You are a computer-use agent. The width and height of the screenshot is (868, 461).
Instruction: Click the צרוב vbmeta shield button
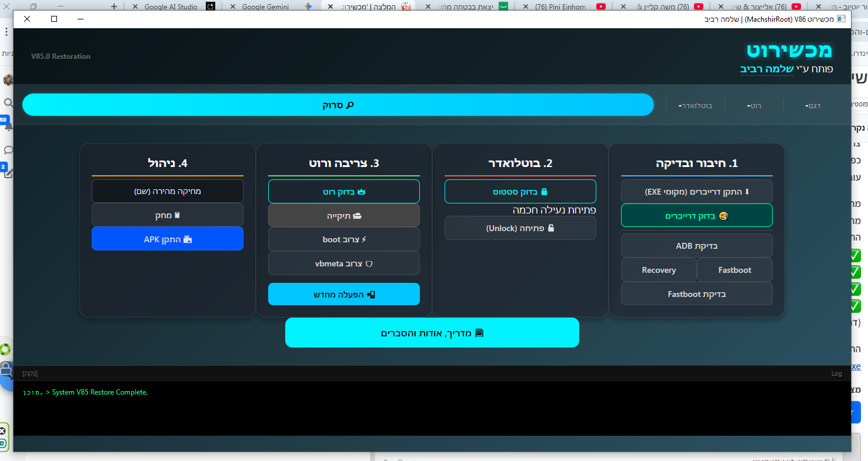click(343, 263)
